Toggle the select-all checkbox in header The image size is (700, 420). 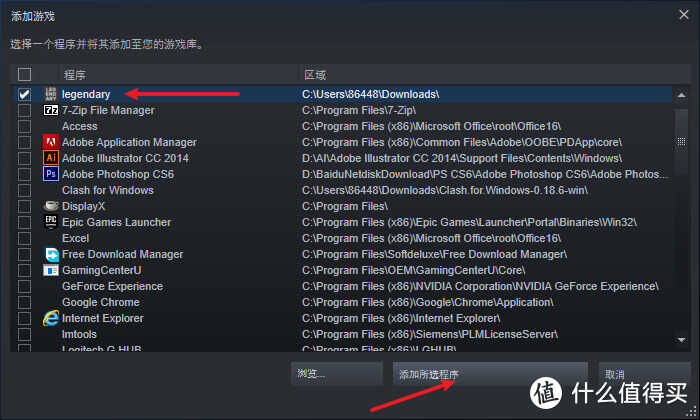point(24,74)
